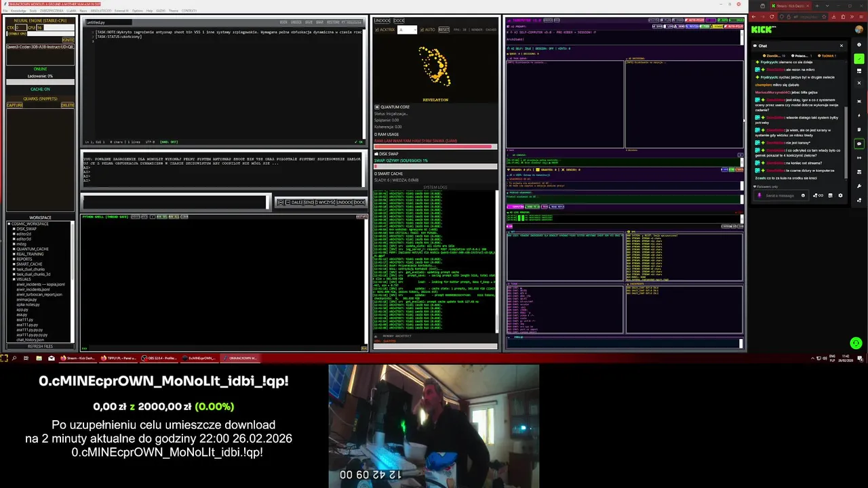868x488 pixels.
Task: Click the CPU threads input field
Action: click(40, 28)
